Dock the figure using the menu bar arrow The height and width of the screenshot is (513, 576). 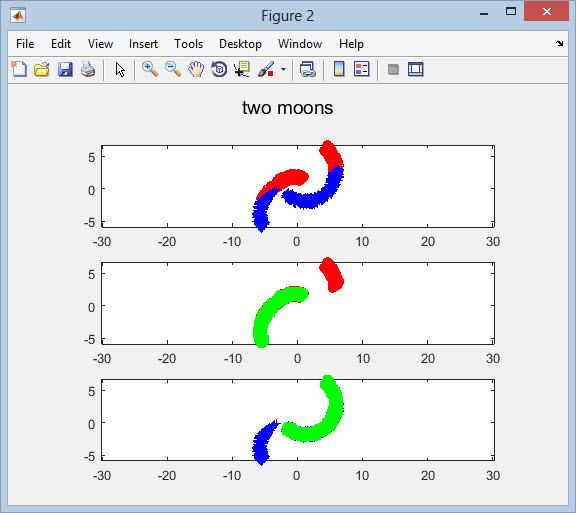[x=559, y=43]
